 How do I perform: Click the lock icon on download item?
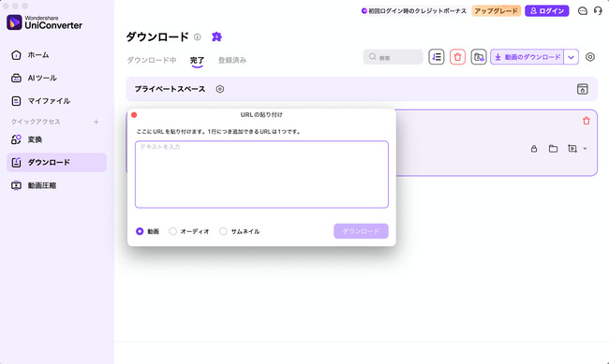[x=534, y=149]
